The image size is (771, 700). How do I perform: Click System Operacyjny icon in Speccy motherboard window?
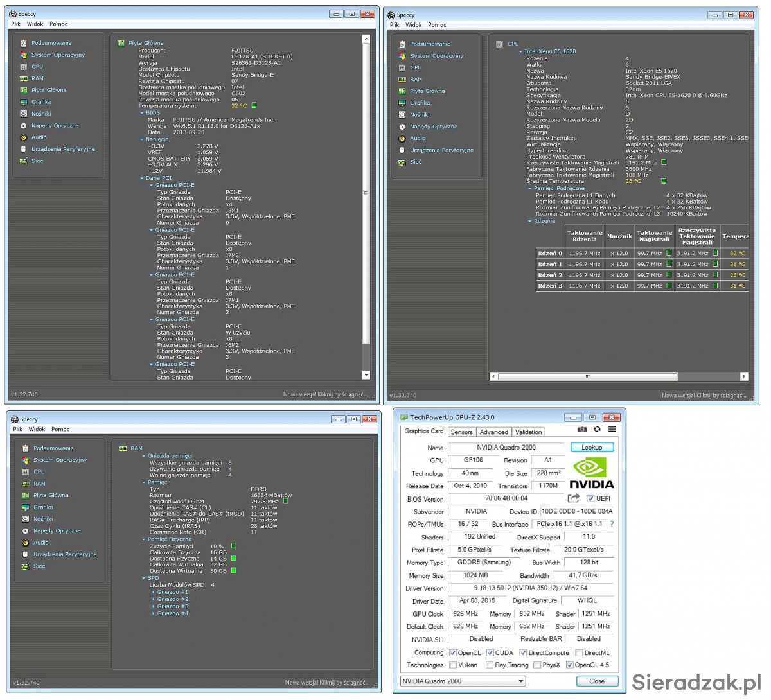[x=24, y=55]
